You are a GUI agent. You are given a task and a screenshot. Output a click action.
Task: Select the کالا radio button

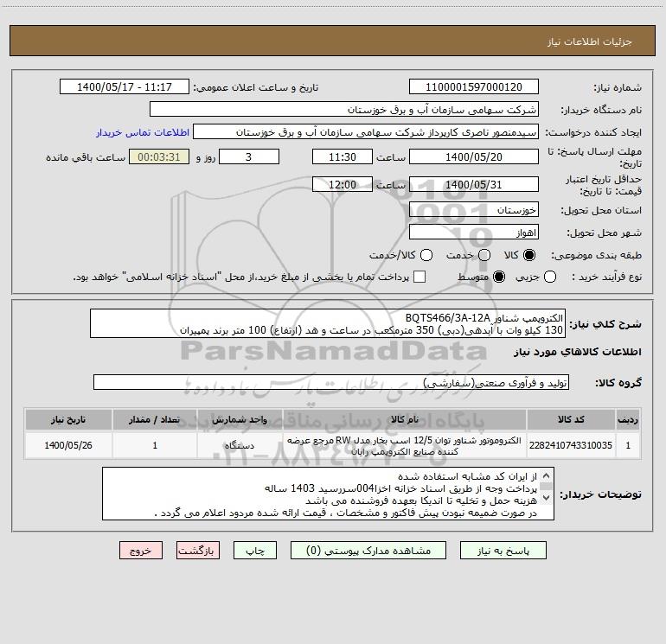point(529,255)
